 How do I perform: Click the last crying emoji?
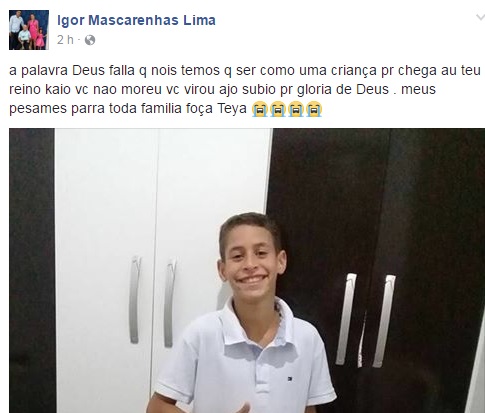(x=314, y=109)
